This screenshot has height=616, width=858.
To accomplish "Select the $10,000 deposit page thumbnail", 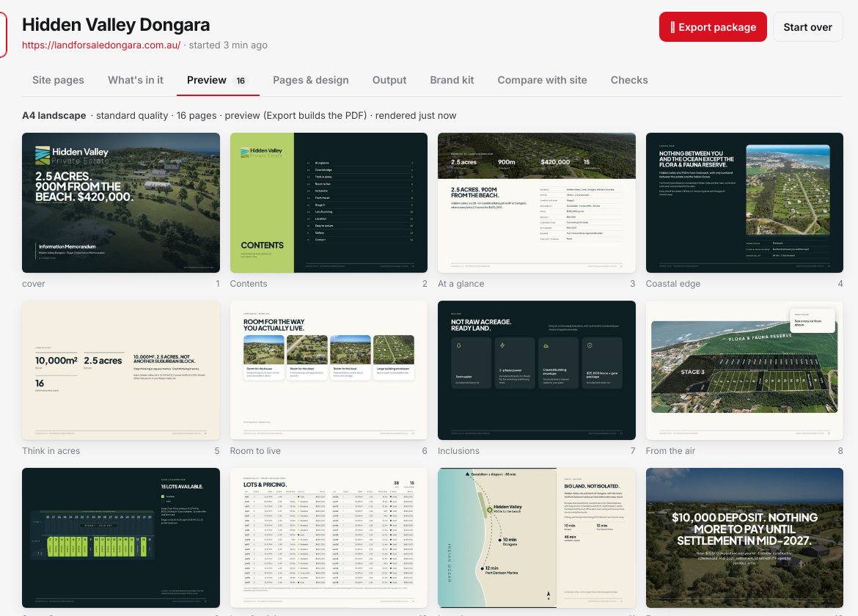I will pyautogui.click(x=745, y=538).
